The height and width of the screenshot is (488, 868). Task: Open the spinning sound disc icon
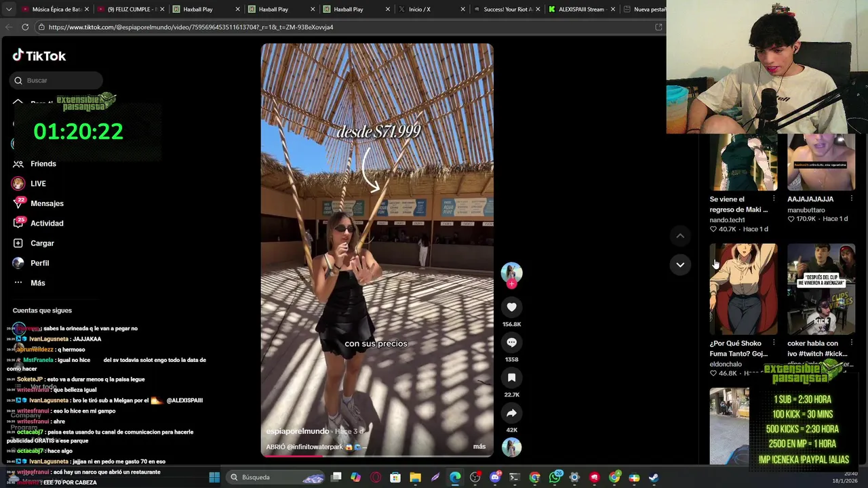(511, 447)
